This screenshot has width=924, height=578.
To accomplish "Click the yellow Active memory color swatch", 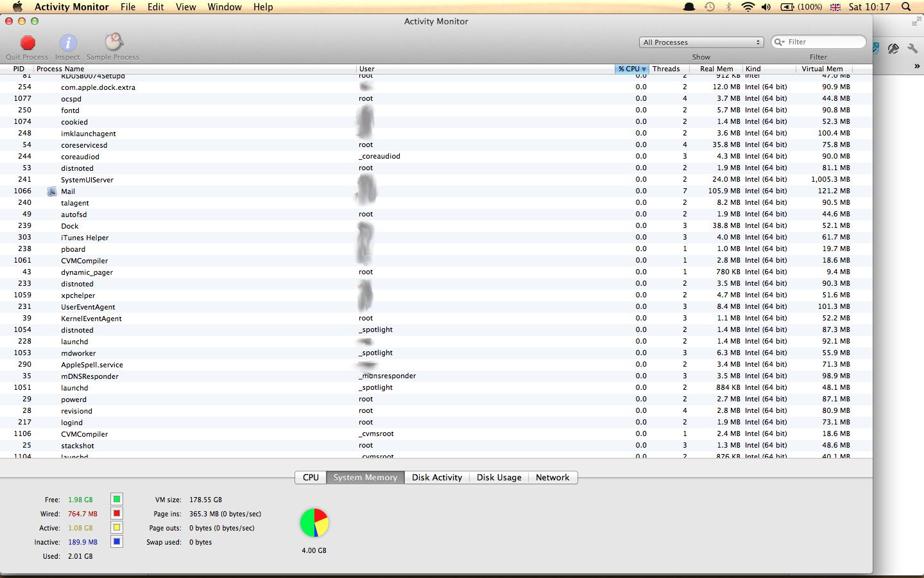I will click(117, 527).
